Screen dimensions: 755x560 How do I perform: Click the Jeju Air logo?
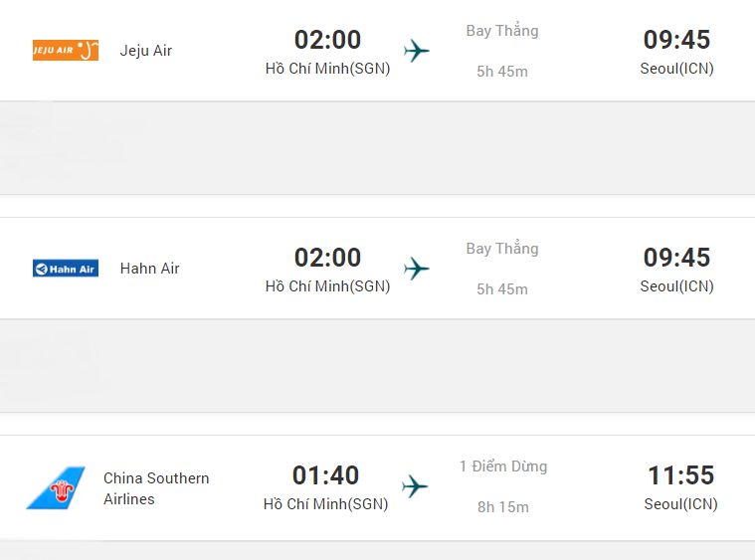point(66,50)
